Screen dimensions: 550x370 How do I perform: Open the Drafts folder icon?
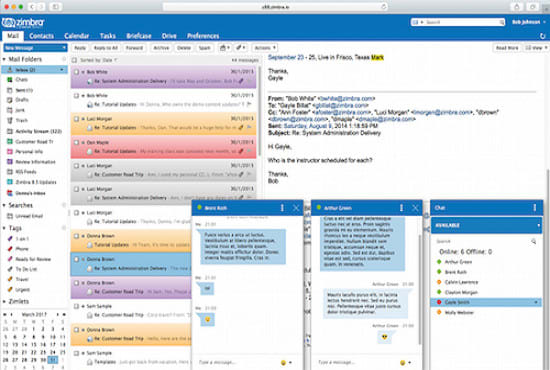[10, 100]
